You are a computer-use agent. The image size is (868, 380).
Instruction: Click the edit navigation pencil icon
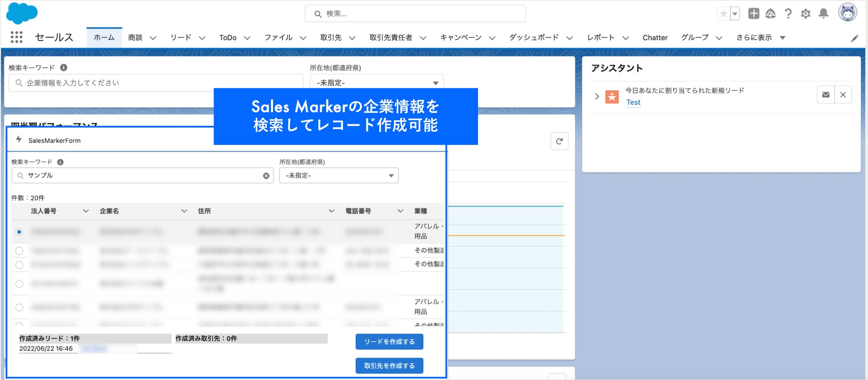click(x=854, y=38)
